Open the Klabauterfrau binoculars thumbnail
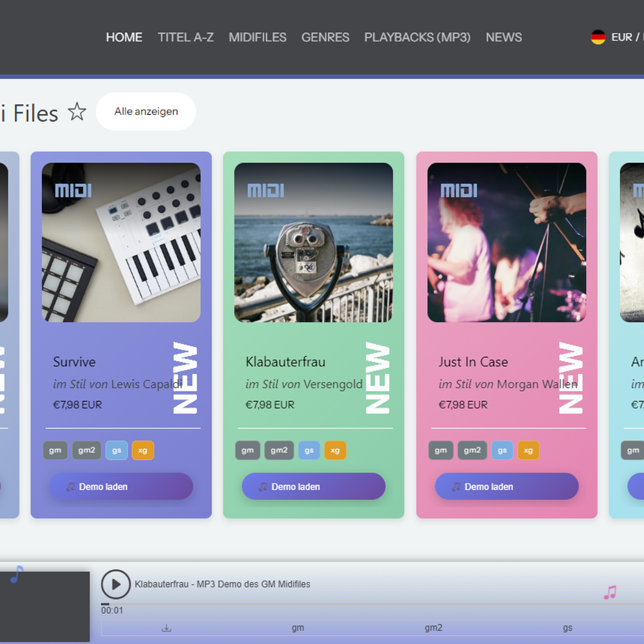The height and width of the screenshot is (644, 644). [313, 242]
